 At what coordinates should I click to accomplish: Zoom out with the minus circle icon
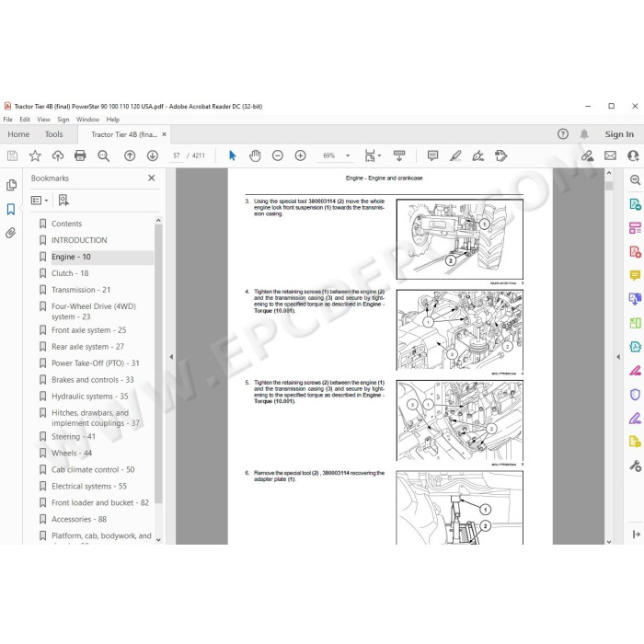278,155
